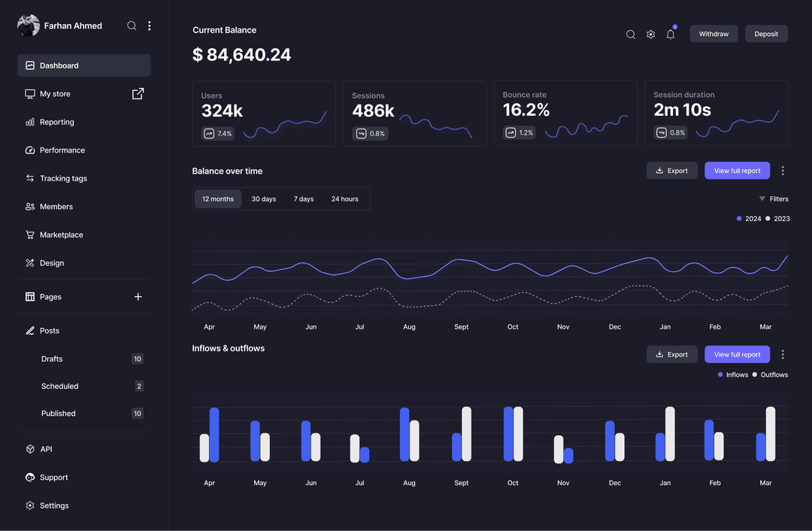
Task: Open the Inflows & outflows kebab menu
Action: [x=783, y=353]
